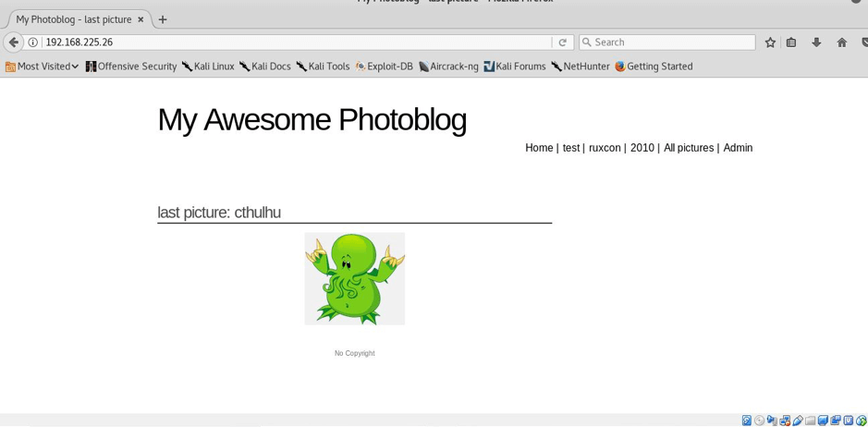Reload the page with the refresh icon

pos(562,43)
